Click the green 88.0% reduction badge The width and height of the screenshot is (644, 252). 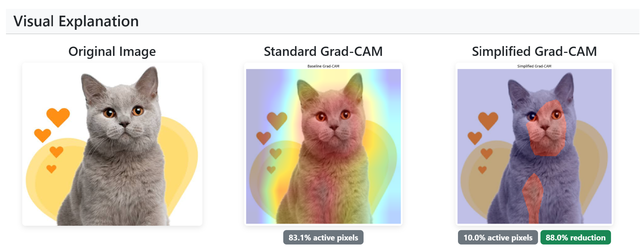pos(575,237)
